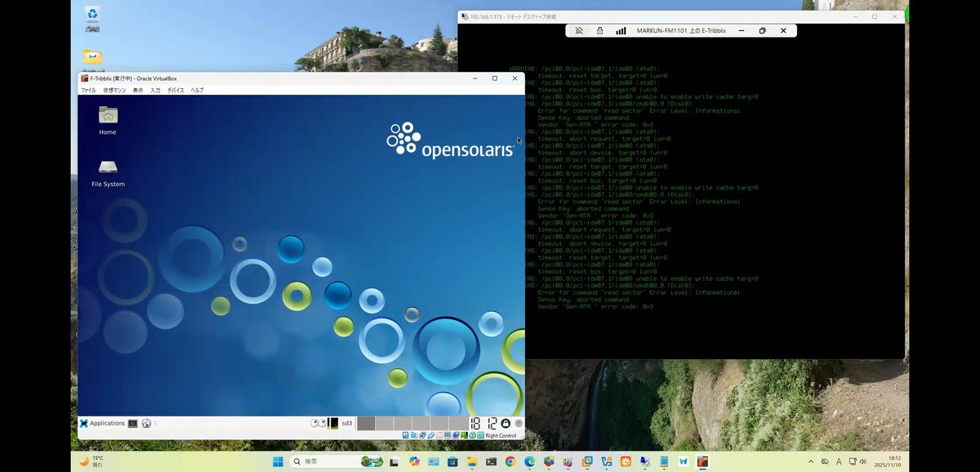Close remote session from connection bar
This screenshot has height=472, width=980.
click(783, 30)
